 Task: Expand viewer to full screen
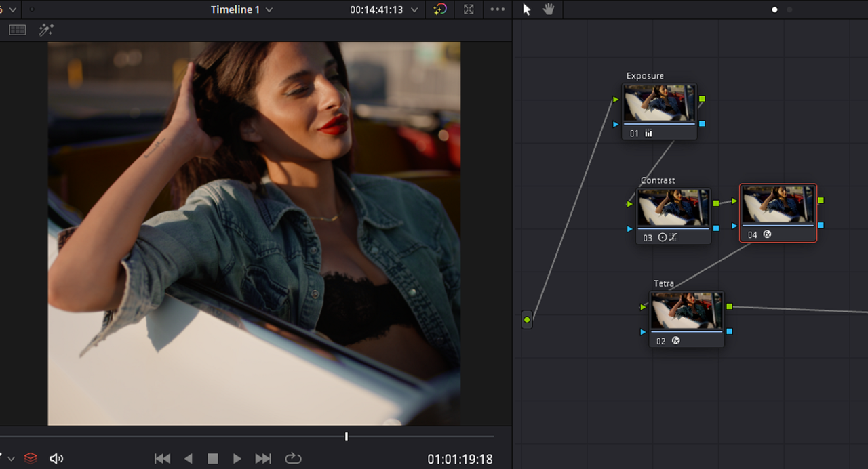469,9
